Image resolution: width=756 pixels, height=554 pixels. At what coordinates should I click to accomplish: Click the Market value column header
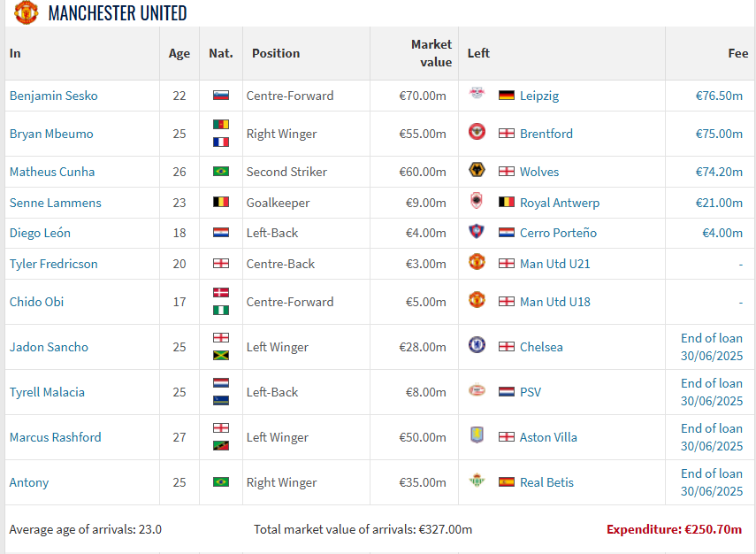click(x=431, y=53)
